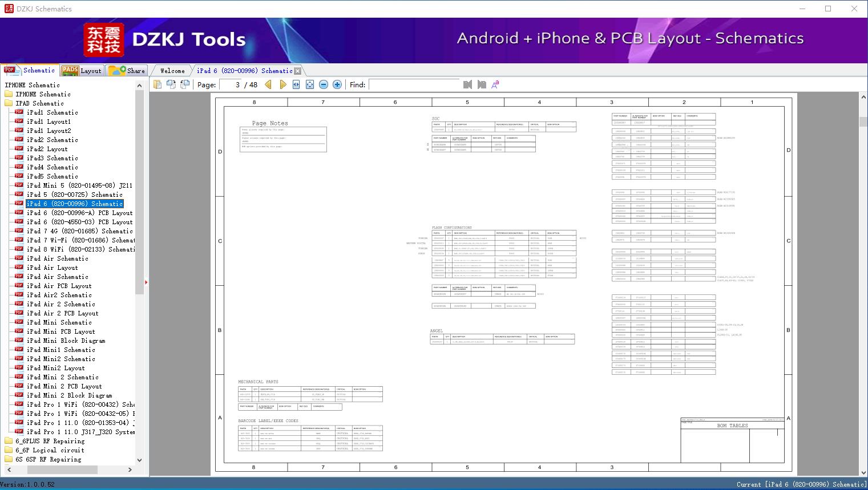The image size is (868, 490).
Task: Toggle the match case search icon
Action: tap(495, 84)
